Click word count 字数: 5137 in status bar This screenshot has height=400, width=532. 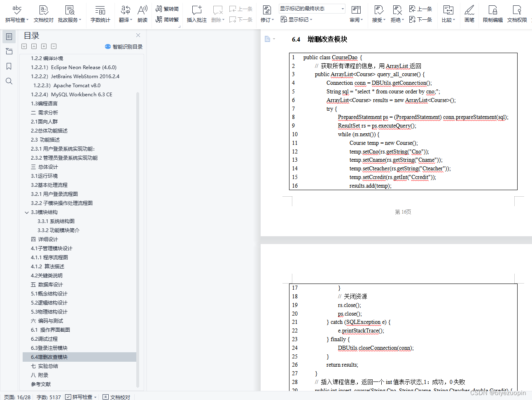coord(49,397)
